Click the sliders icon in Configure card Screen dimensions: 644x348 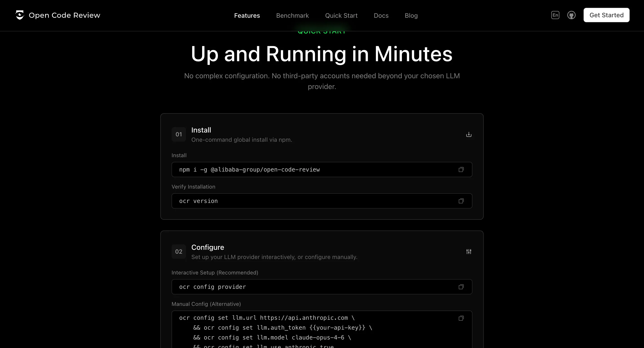[x=468, y=251]
